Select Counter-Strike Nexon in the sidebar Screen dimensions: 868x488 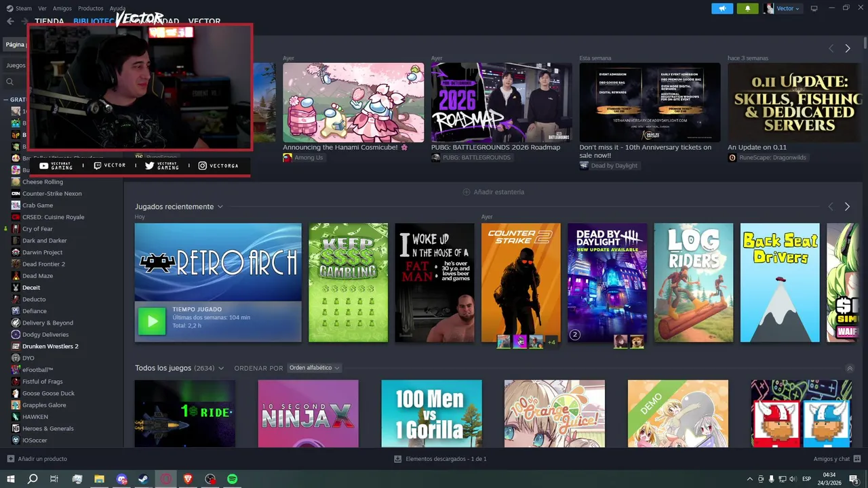(x=52, y=193)
